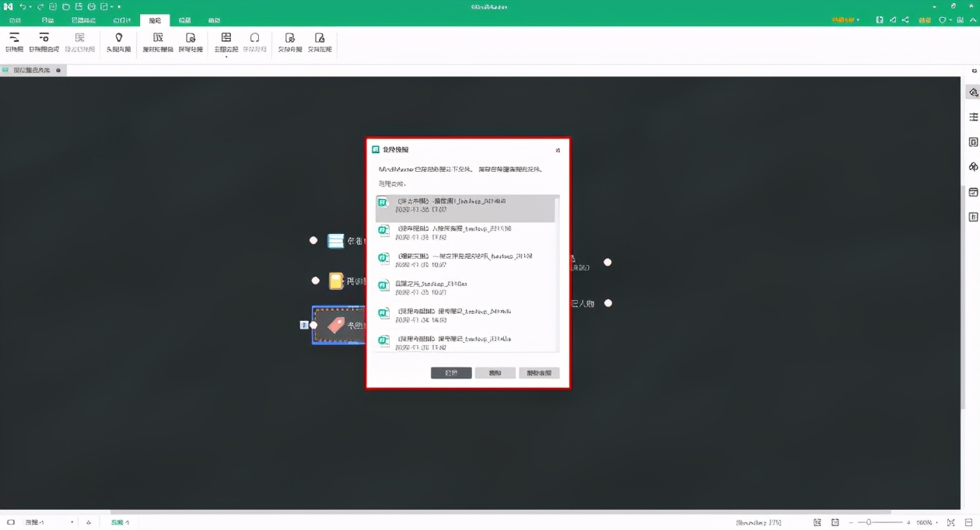Open the style format panel in right sidebar
Screen dimensions: 980x530
[x=973, y=92]
